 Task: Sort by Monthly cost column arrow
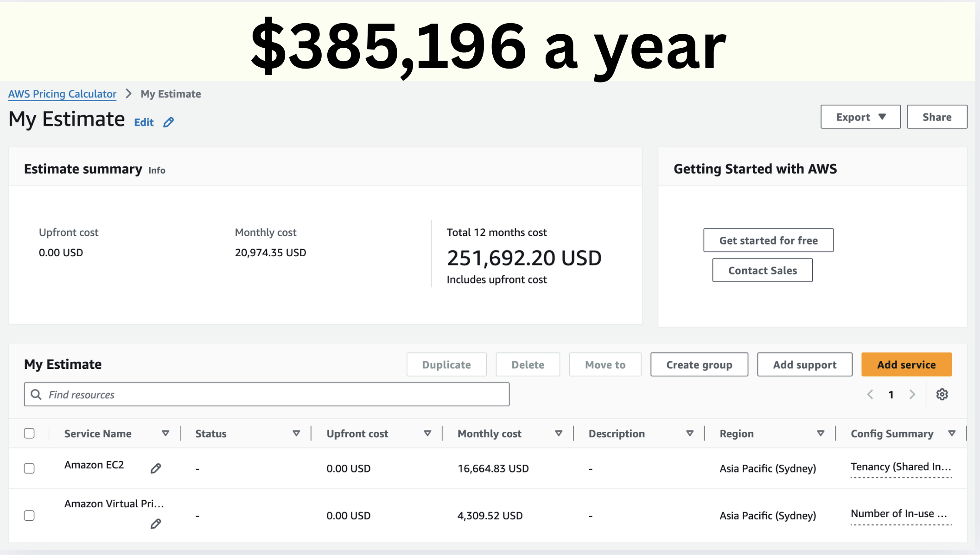(x=558, y=434)
